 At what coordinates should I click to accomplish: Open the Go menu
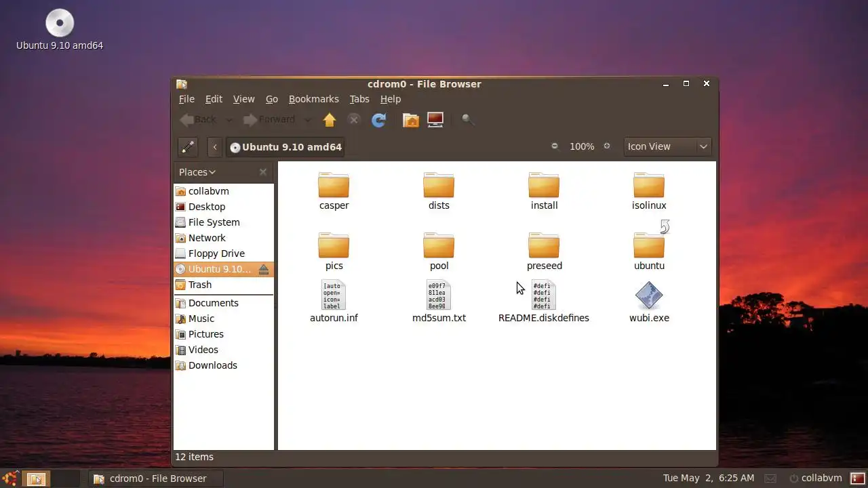(x=272, y=99)
